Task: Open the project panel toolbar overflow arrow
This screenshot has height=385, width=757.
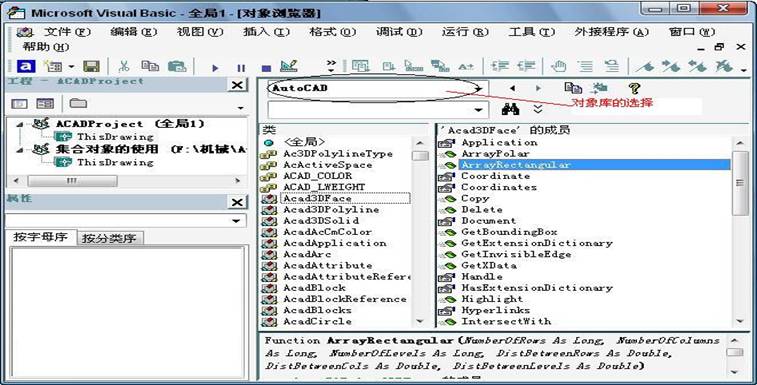Action: (240, 108)
